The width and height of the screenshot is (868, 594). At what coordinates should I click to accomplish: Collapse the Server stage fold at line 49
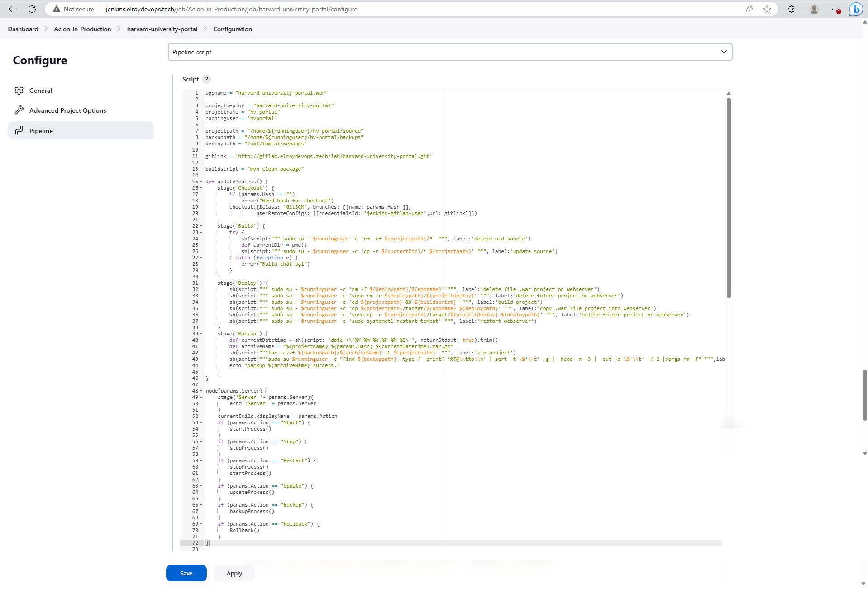pyautogui.click(x=201, y=398)
